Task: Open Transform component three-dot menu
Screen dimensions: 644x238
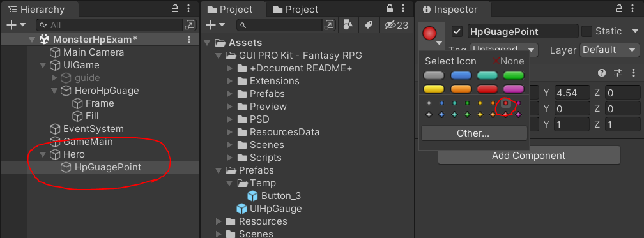Action: point(634,73)
